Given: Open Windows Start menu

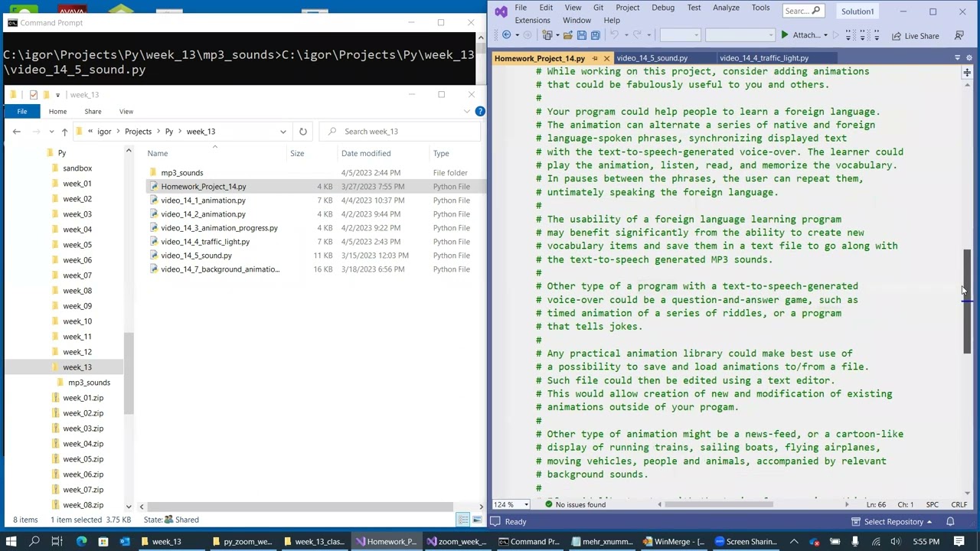Looking at the screenshot, I should 13,542.
